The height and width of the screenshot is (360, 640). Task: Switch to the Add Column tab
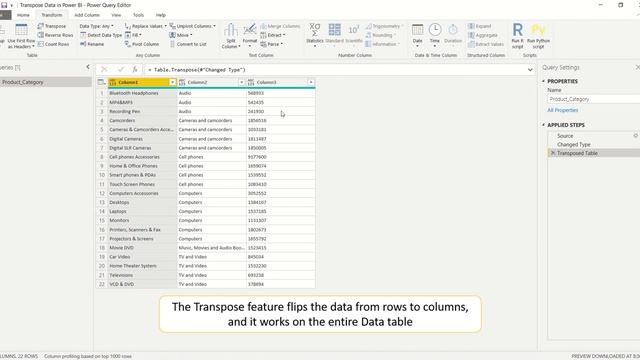pyautogui.click(x=87, y=15)
